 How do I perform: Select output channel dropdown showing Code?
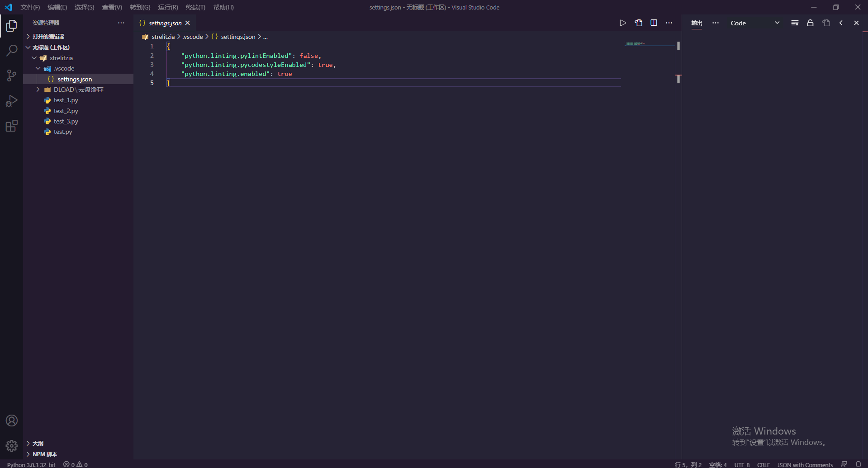(755, 23)
